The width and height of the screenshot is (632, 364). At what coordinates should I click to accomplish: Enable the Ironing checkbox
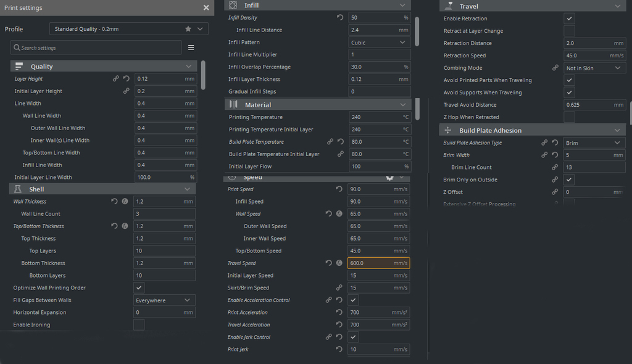(x=139, y=325)
